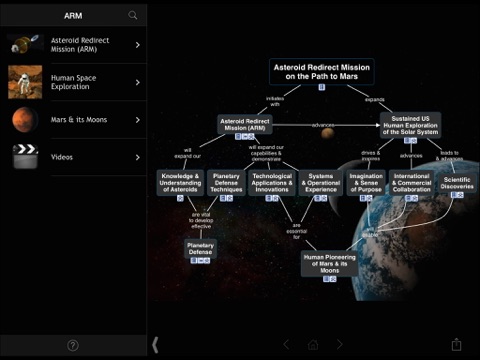Open document icon below International & Commercial Collaboration
The width and height of the screenshot is (480, 360).
point(408,198)
